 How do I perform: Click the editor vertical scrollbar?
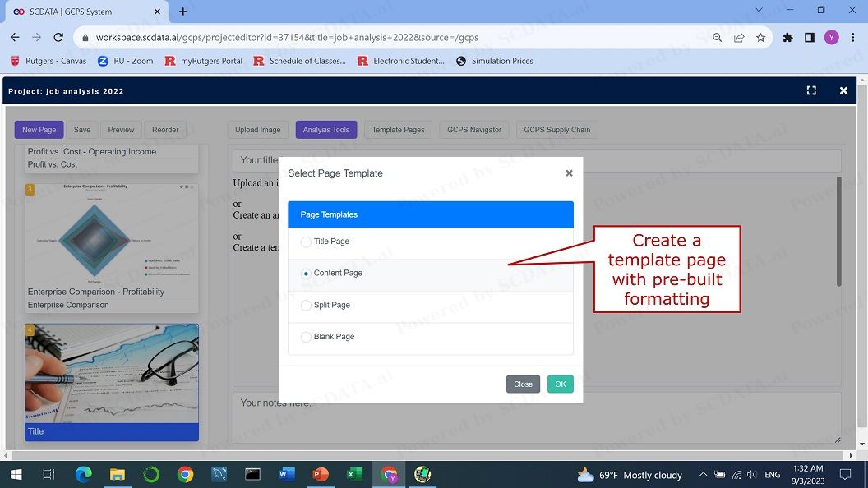tap(838, 234)
